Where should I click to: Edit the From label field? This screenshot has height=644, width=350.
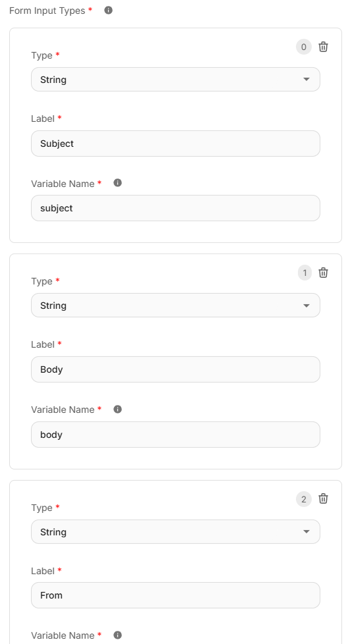tap(175, 595)
